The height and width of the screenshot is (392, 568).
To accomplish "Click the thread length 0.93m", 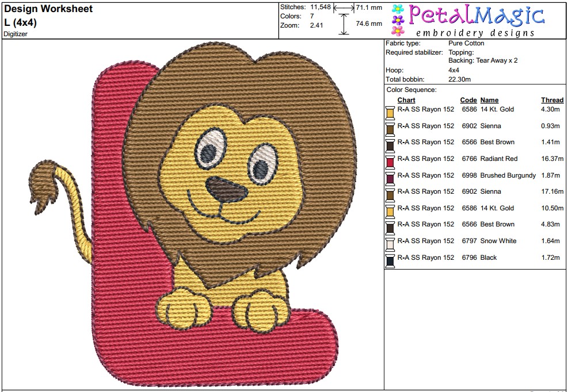I will (551, 126).
